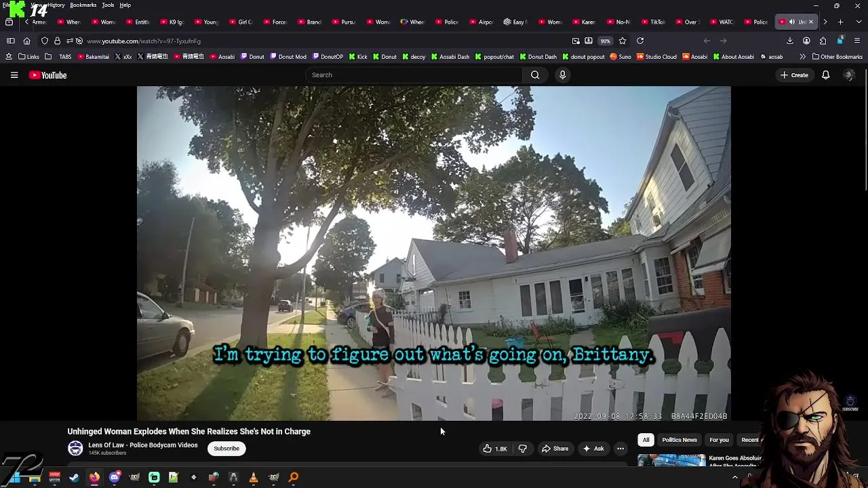Open the browser extensions puzzle icon
This screenshot has height=488, width=868.
(x=823, y=41)
